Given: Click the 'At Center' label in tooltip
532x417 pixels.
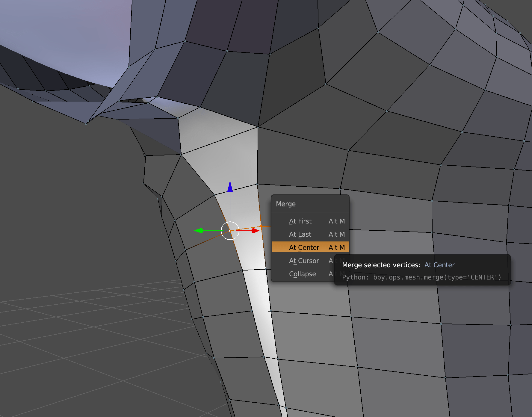Looking at the screenshot, I should 439,265.
